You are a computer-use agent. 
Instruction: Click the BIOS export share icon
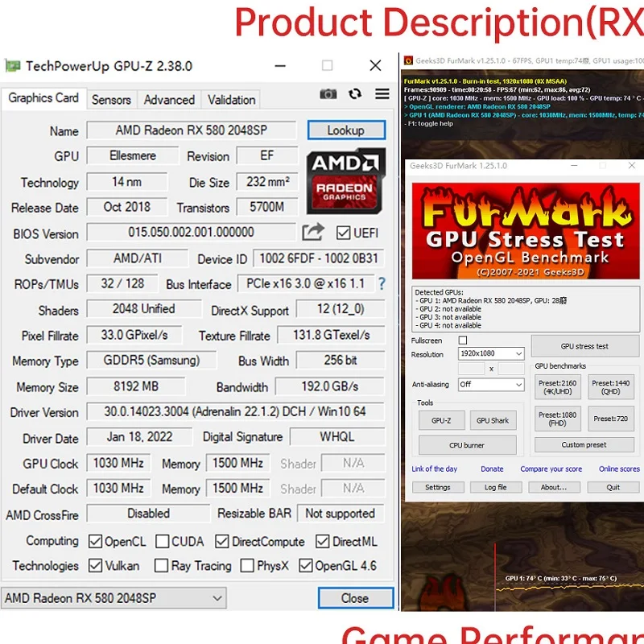point(313,233)
